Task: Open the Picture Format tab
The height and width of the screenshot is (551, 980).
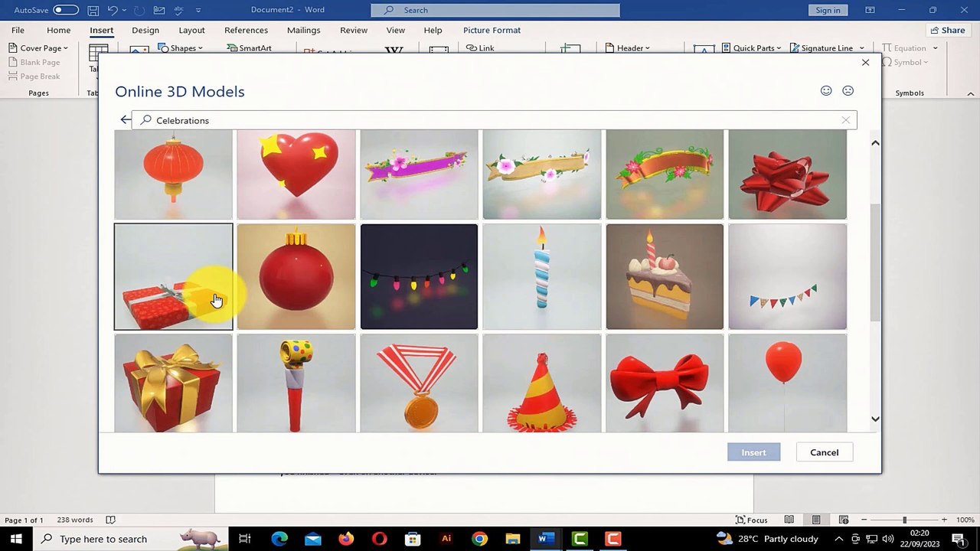Action: pyautogui.click(x=492, y=30)
